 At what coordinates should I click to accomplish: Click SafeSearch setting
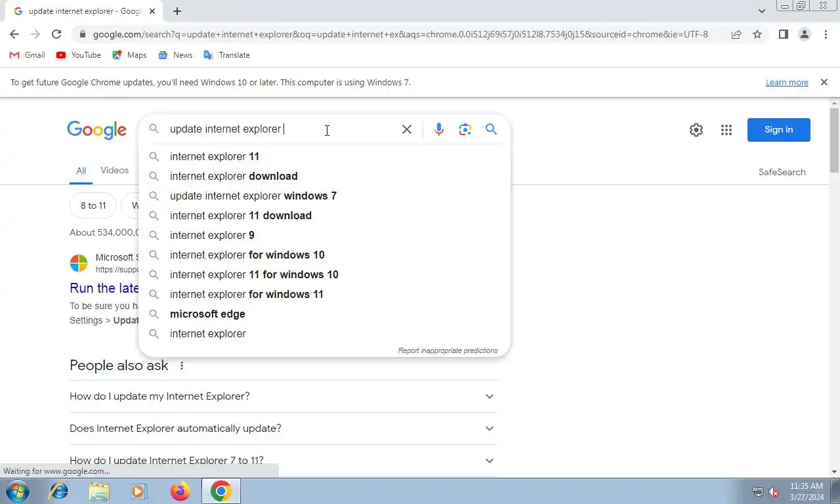coord(782,172)
